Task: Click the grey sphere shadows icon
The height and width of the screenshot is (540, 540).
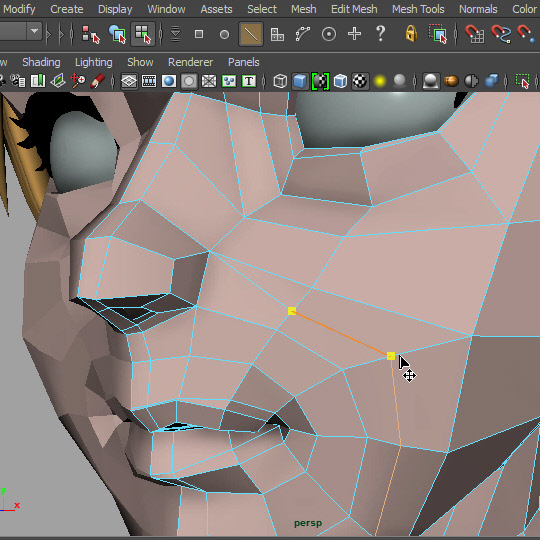Action: click(x=399, y=81)
